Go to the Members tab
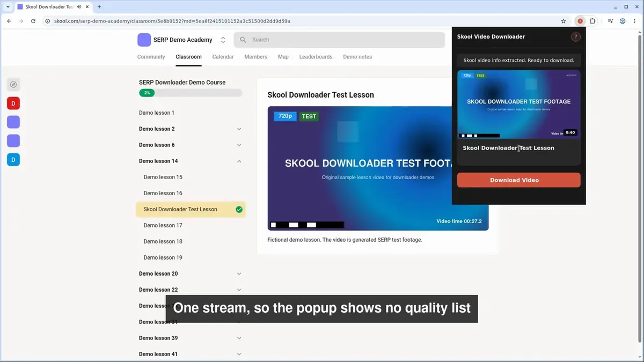Screen dimensions: 644x362 255,57
